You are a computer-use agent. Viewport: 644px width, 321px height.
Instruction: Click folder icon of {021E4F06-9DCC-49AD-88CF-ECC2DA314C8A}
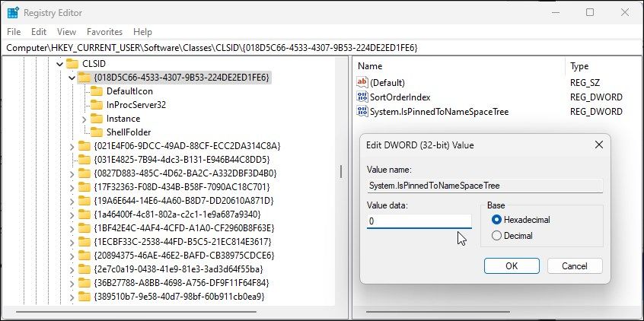(x=84, y=146)
